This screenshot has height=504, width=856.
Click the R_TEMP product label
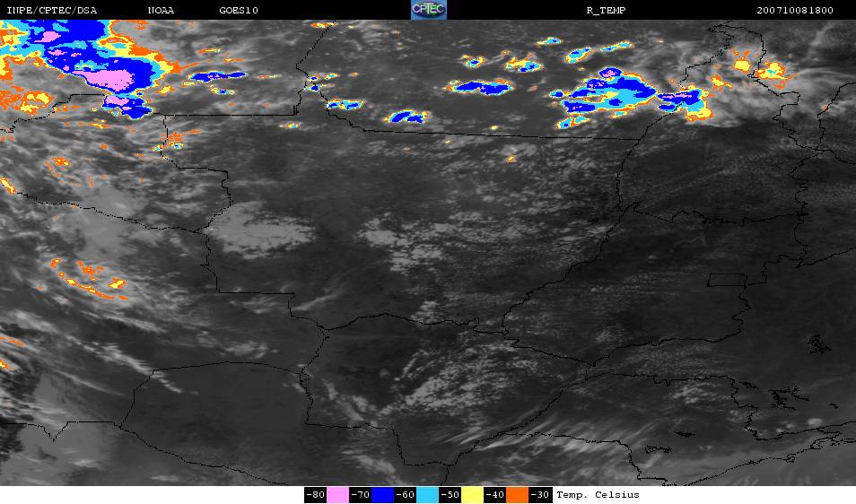coord(606,11)
